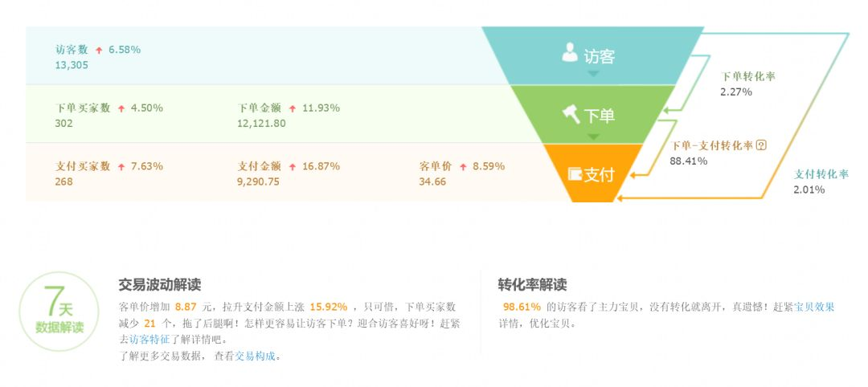Screen dimensions: 868x387
Task: Click the red arrow next to 支付买家数
Action: (x=121, y=167)
